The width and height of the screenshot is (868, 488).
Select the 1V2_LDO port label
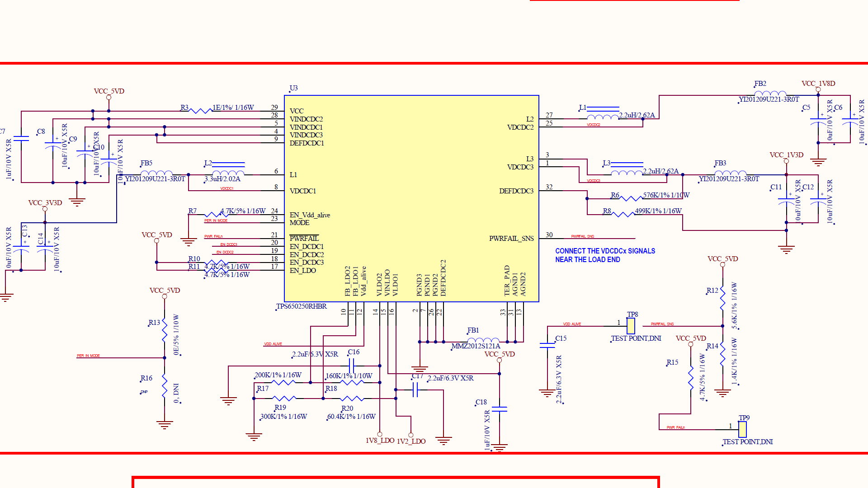click(x=411, y=441)
